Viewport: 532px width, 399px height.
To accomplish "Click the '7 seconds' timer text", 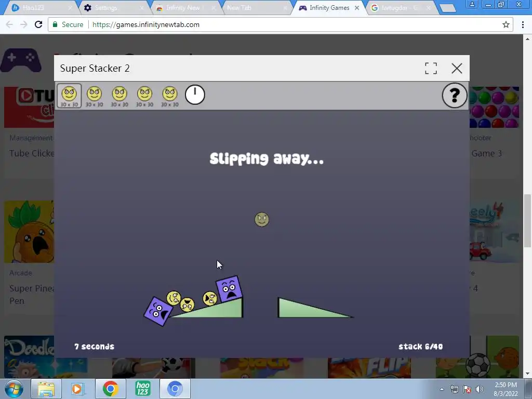I will point(95,347).
